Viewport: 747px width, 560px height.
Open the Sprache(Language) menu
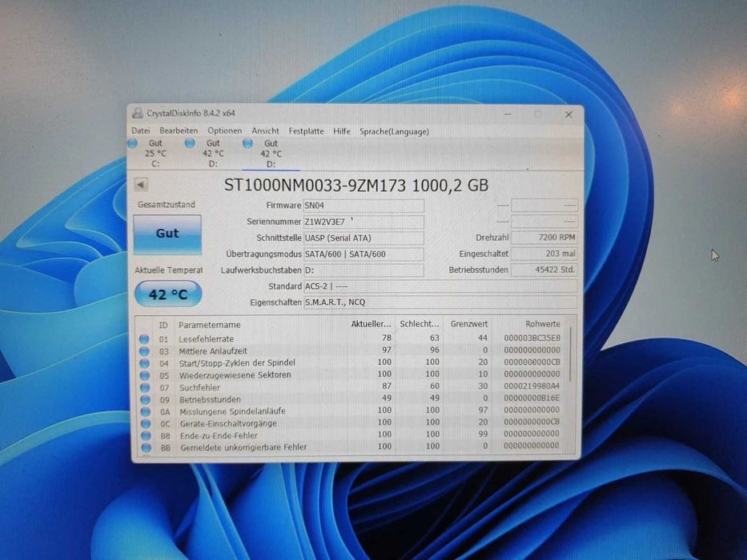click(x=394, y=131)
